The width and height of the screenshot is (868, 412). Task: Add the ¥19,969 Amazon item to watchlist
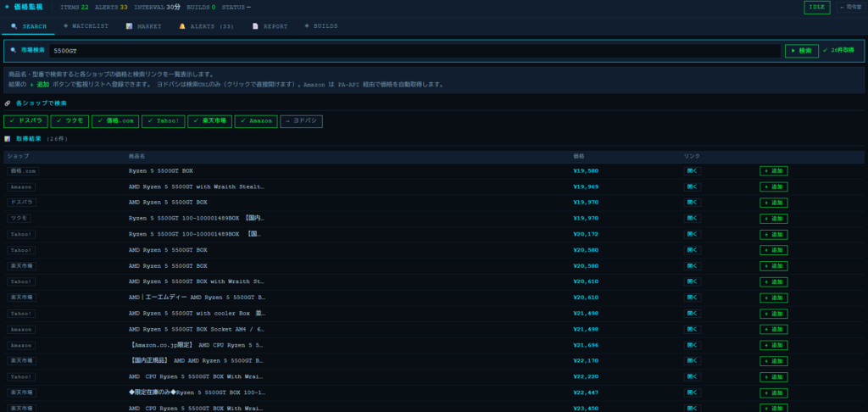pyautogui.click(x=774, y=187)
